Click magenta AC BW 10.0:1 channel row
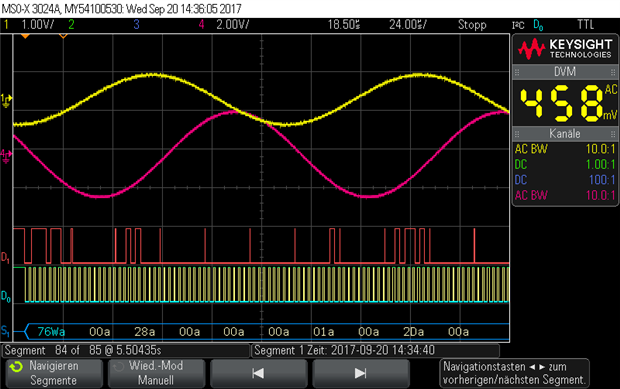 [x=565, y=195]
